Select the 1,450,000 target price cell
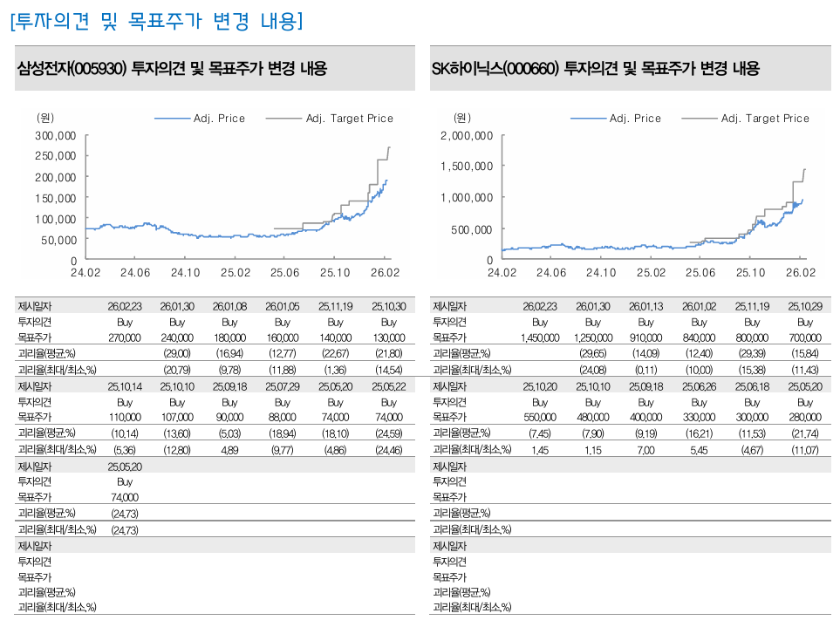840x627 pixels. pyautogui.click(x=540, y=337)
